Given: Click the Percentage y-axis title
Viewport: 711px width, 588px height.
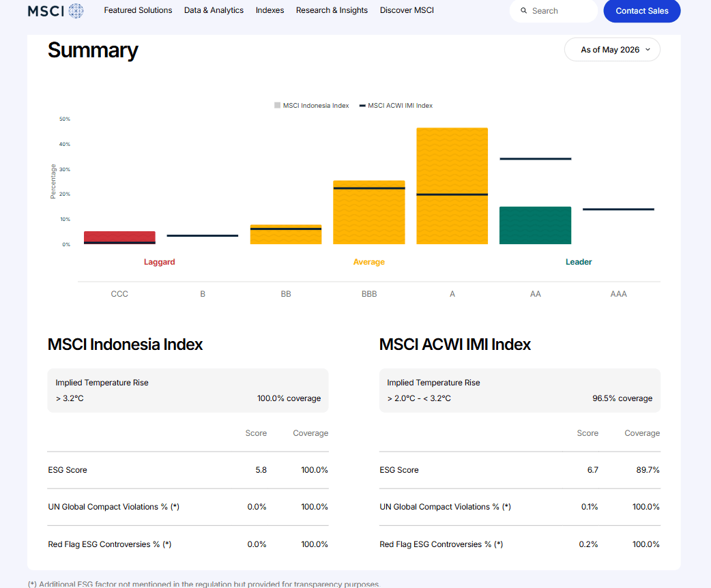Looking at the screenshot, I should (53, 181).
